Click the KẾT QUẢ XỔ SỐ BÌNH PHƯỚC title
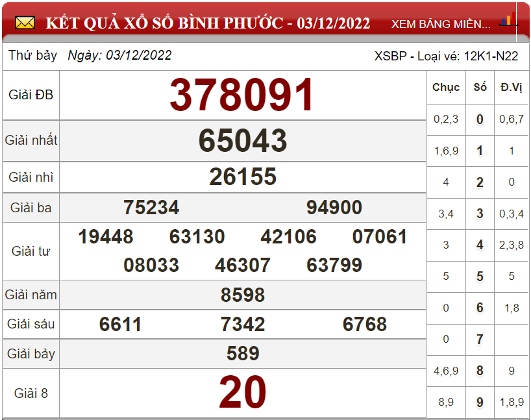Image resolution: width=531 pixels, height=420 pixels. pos(208,23)
